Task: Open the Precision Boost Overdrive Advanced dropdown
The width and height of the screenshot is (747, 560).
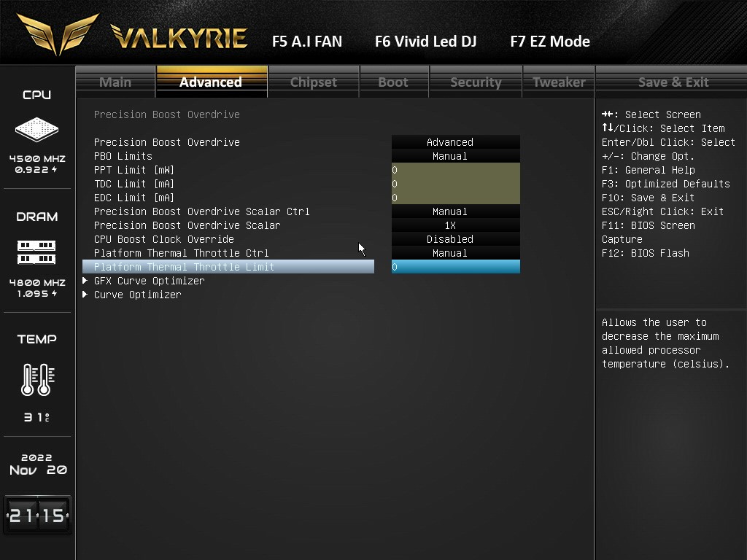Action: pyautogui.click(x=455, y=141)
